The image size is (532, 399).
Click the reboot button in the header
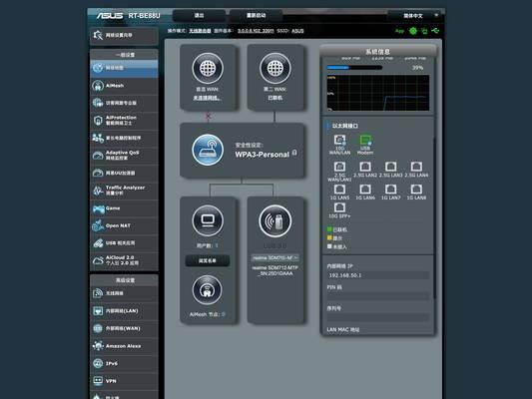257,16
